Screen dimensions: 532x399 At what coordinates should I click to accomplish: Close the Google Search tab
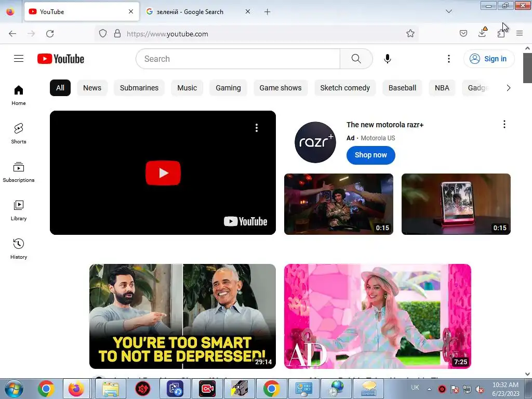(248, 11)
